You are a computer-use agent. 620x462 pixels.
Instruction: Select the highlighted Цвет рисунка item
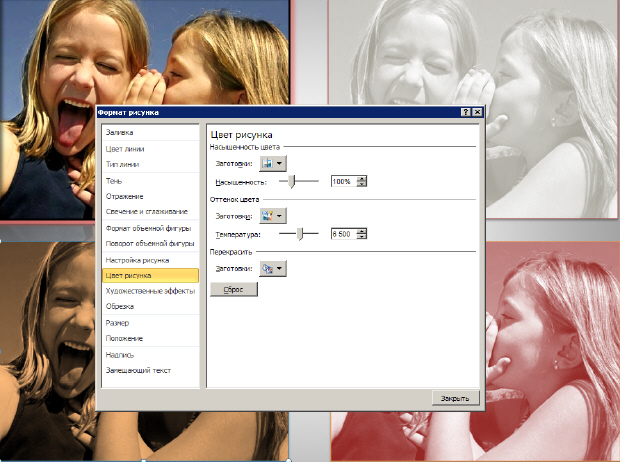(150, 276)
